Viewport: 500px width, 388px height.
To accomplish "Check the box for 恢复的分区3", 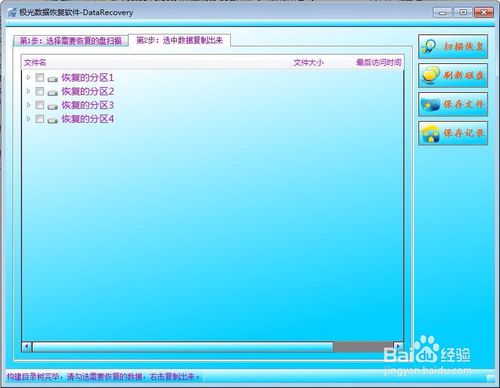I will 40,105.
